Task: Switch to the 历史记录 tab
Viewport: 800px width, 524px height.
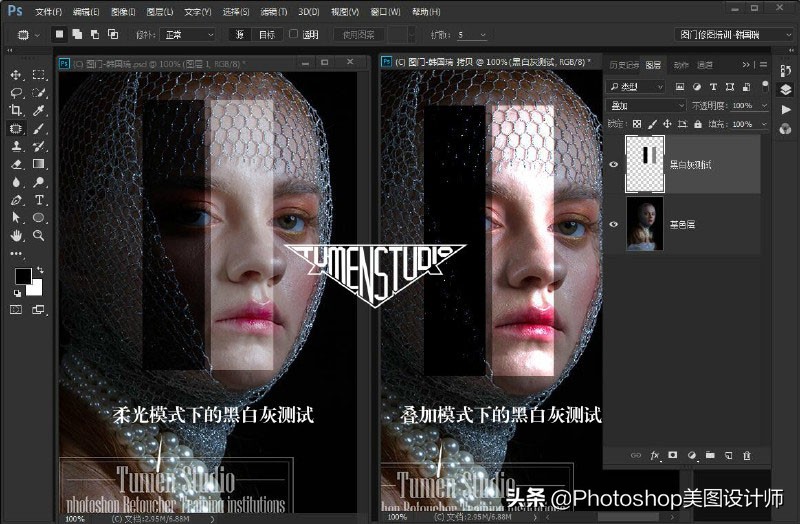Action: (x=622, y=65)
